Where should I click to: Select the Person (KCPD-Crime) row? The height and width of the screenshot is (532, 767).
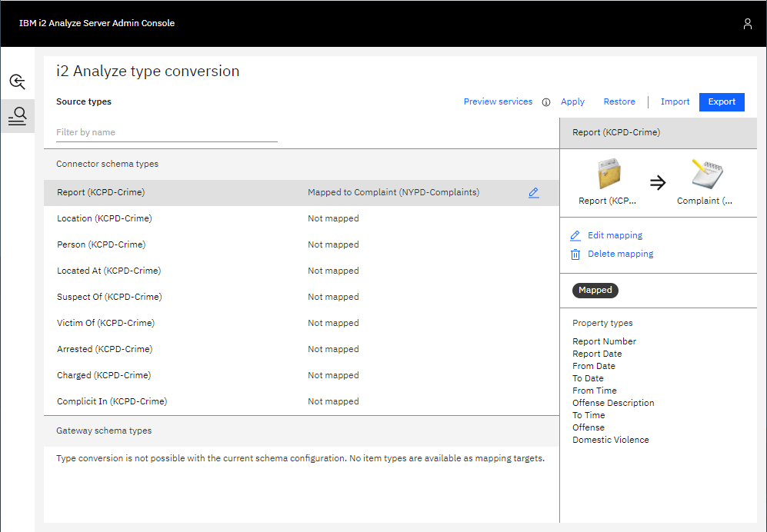[101, 244]
